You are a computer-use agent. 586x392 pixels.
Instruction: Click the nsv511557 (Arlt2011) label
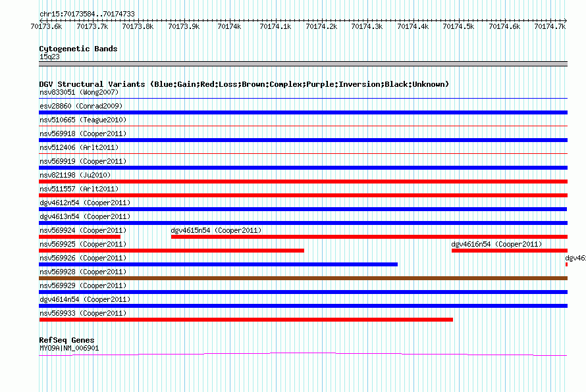(79, 189)
